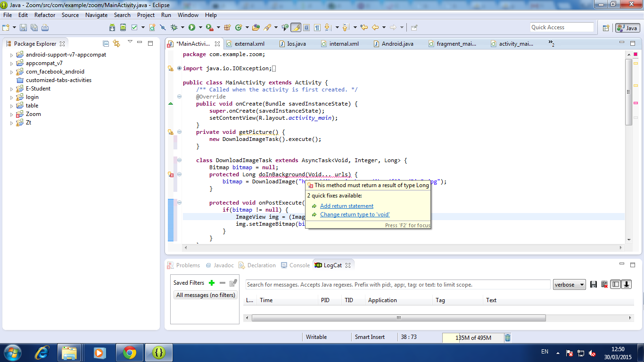Viewport: 644px width, 362px height.
Task: Open the Source menu
Action: tap(70, 15)
